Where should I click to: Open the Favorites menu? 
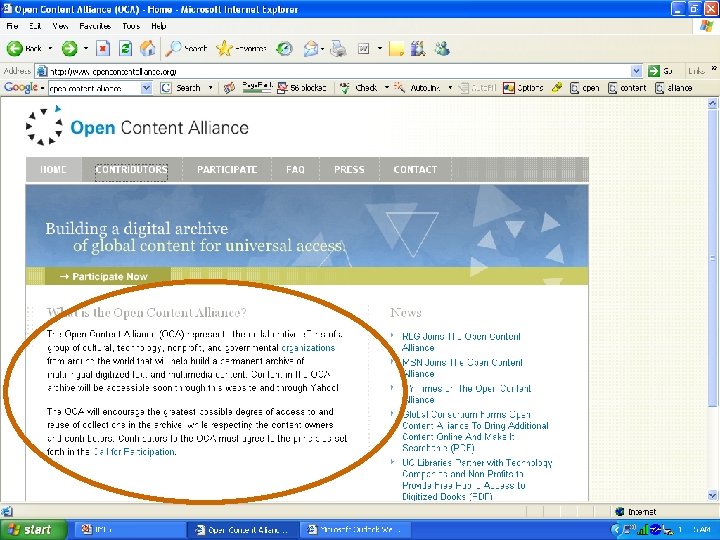point(95,26)
